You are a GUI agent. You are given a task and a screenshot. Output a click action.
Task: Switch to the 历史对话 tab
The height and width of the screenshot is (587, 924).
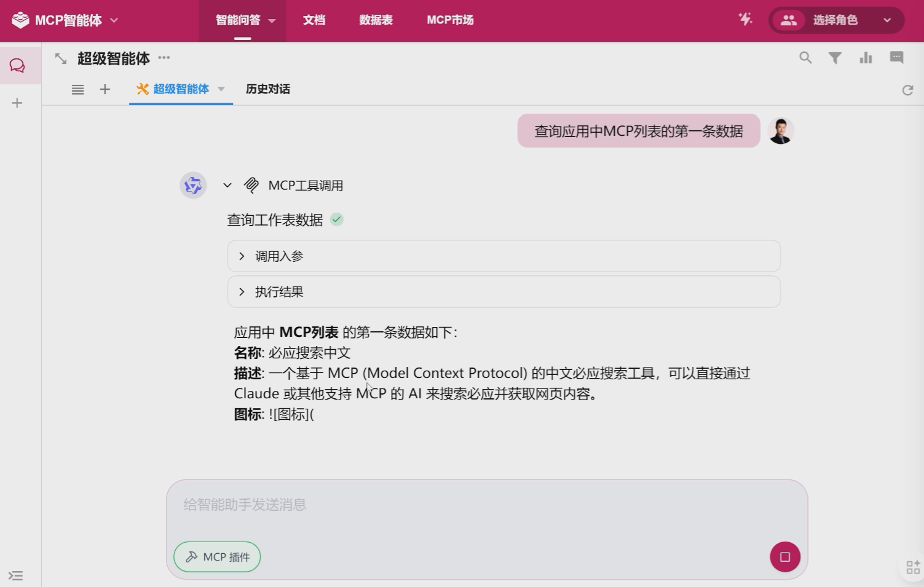(x=267, y=89)
